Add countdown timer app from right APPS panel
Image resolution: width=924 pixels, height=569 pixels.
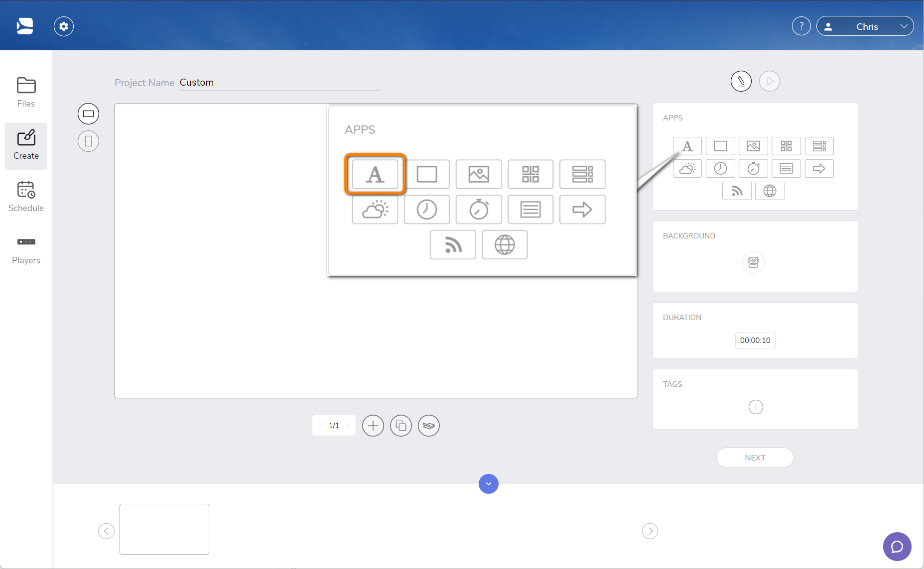point(753,169)
